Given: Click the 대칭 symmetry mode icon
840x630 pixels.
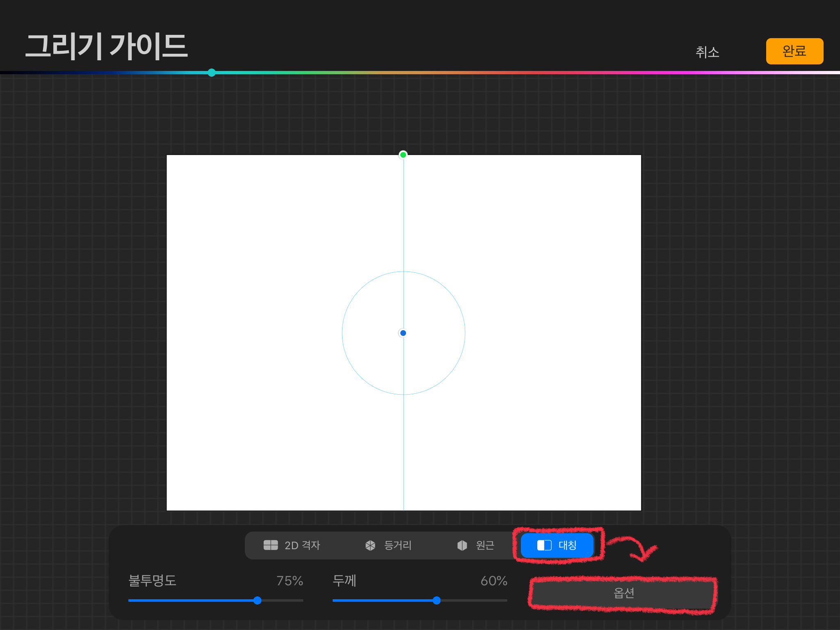Looking at the screenshot, I should coord(544,545).
